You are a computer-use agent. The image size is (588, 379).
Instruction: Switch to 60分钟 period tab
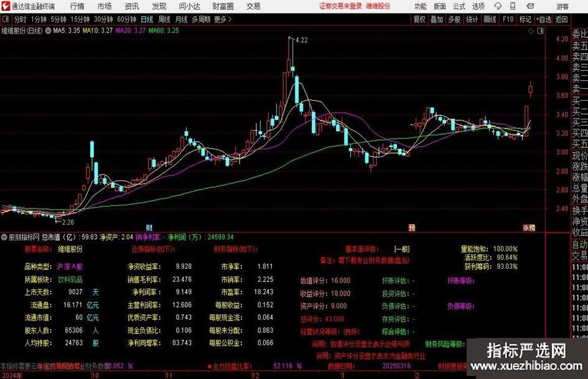127,19
